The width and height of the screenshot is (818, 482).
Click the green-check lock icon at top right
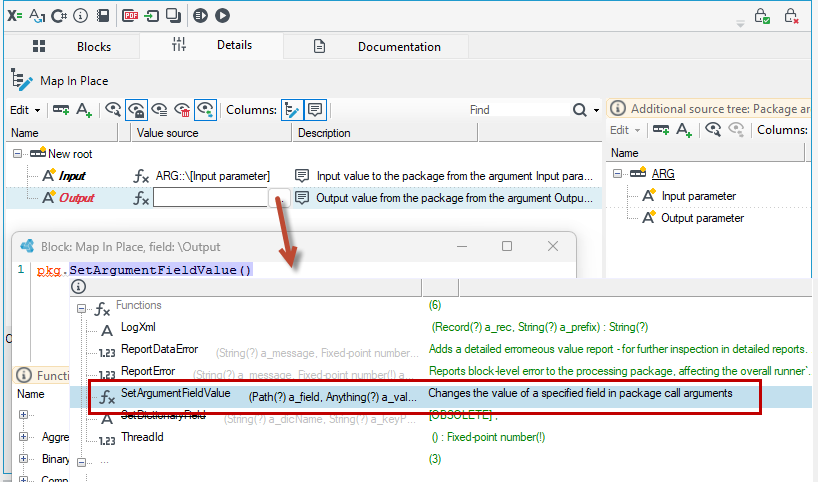coord(762,16)
